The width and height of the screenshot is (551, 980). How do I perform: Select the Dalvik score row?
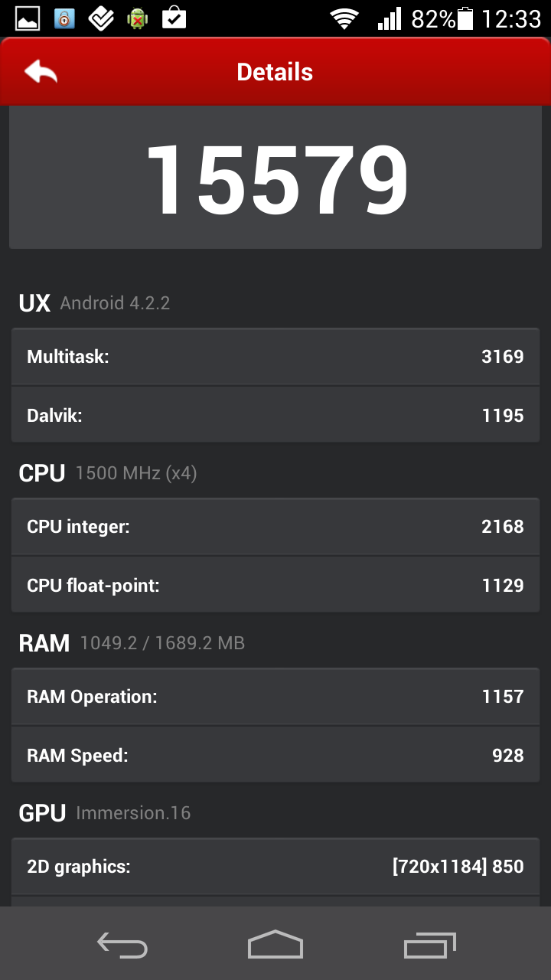click(275, 416)
